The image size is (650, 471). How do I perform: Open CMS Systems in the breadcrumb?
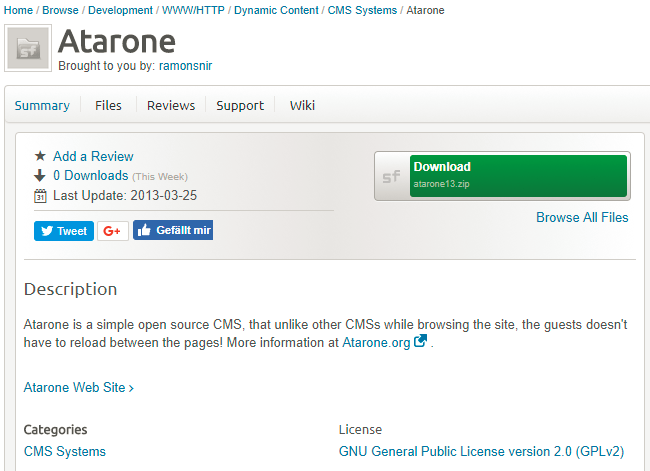[362, 10]
